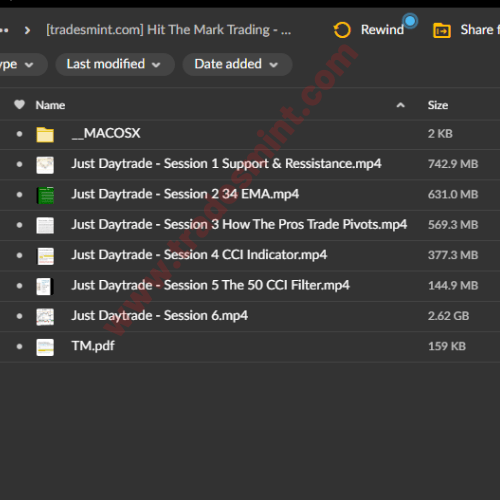Viewport: 500px width, 500px height.
Task: Click the breadcrumb ellipsis for parent folders
Action: (4, 30)
